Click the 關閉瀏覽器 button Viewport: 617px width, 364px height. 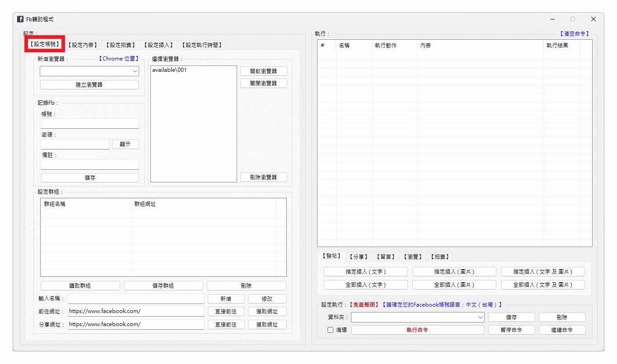tap(264, 83)
